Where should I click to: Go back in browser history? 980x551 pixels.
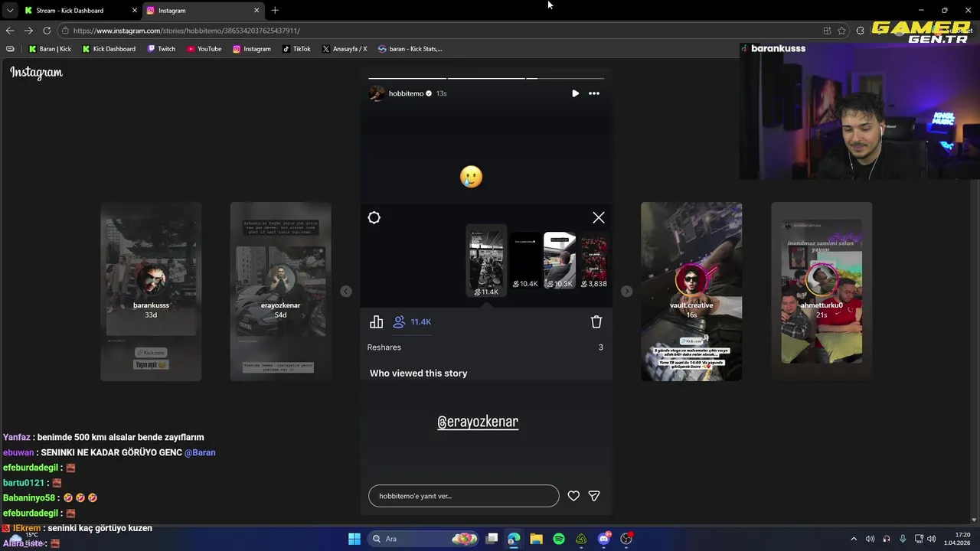pyautogui.click(x=10, y=31)
